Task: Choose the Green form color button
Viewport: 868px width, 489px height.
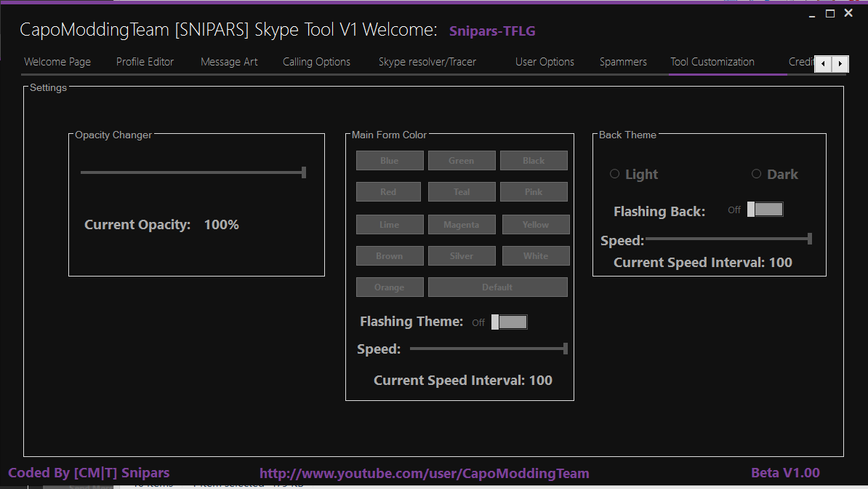Action: click(x=462, y=161)
